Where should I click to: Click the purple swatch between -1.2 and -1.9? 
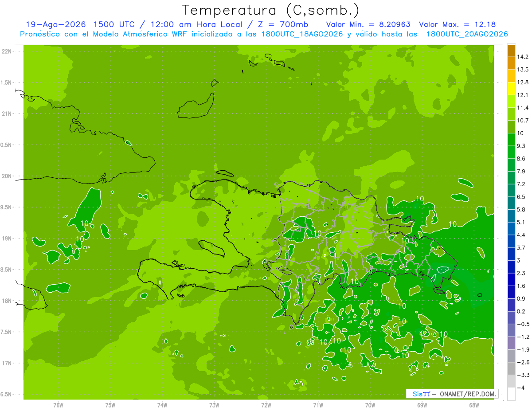(x=511, y=343)
